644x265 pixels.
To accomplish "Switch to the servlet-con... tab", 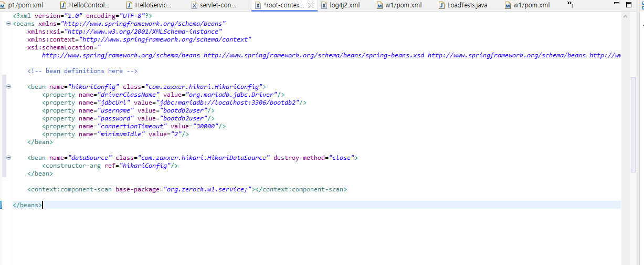I will point(214,5).
